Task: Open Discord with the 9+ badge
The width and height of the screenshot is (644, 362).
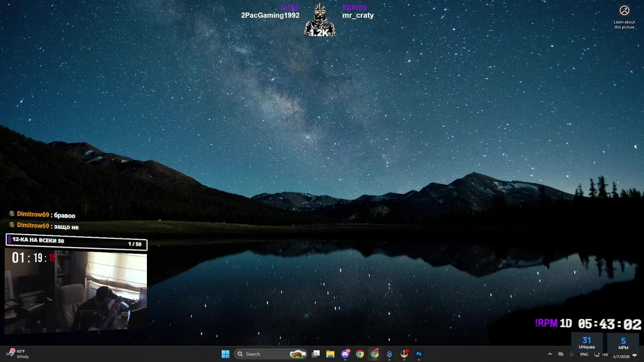Action: (345, 354)
